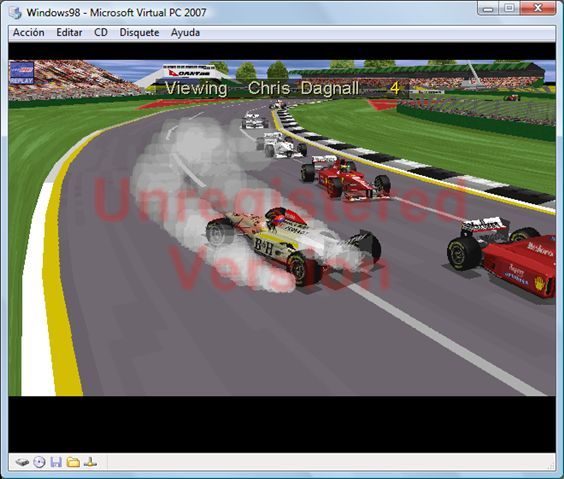Minimize the Virtual PC window

[x=488, y=8]
